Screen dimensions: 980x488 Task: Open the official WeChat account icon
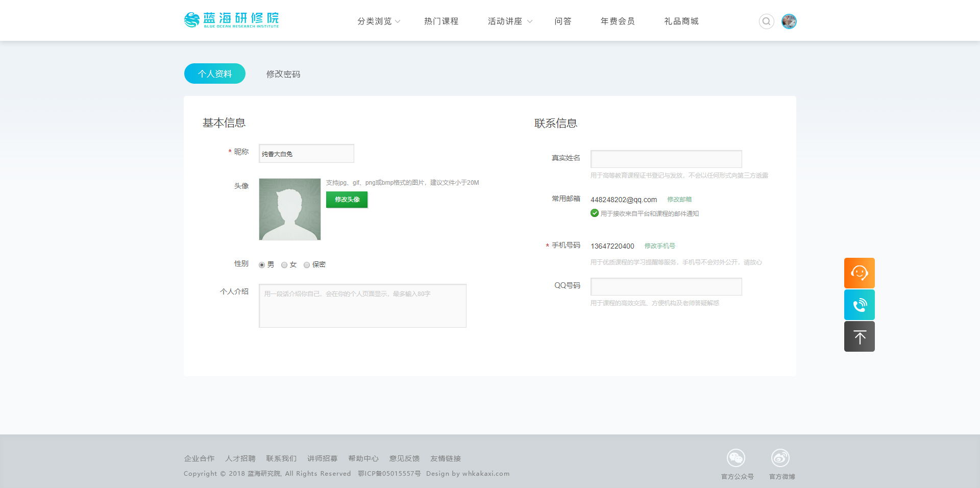click(x=736, y=458)
